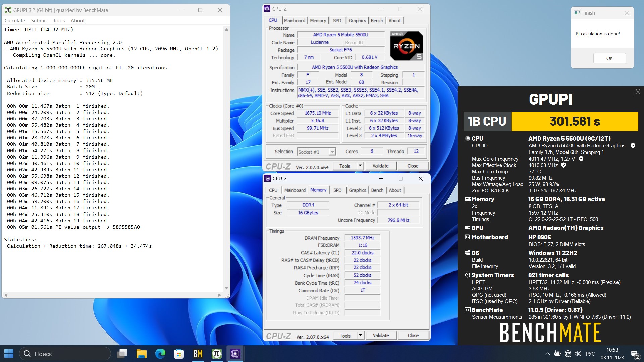Switch to the GPUPI taskbar icon
The image size is (644, 362).
click(217, 354)
